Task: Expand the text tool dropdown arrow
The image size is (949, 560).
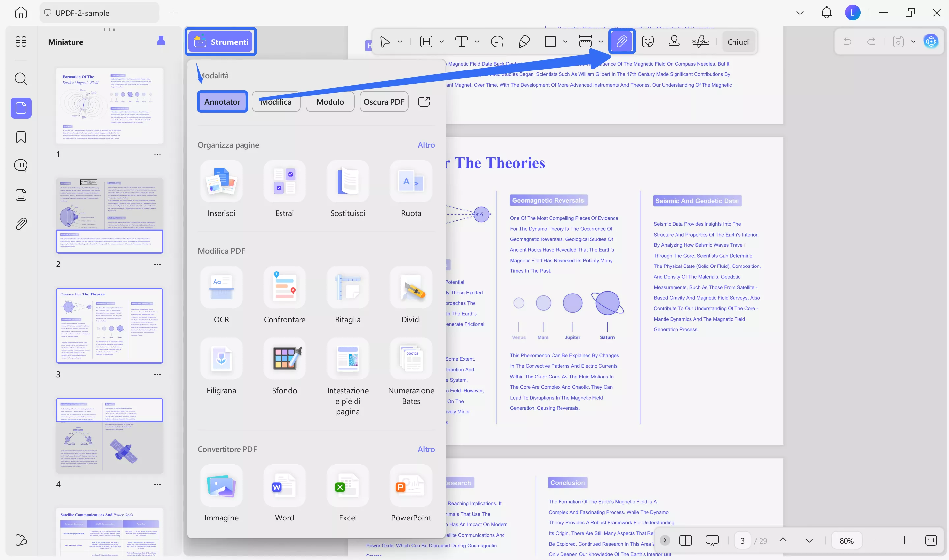Action: (477, 42)
